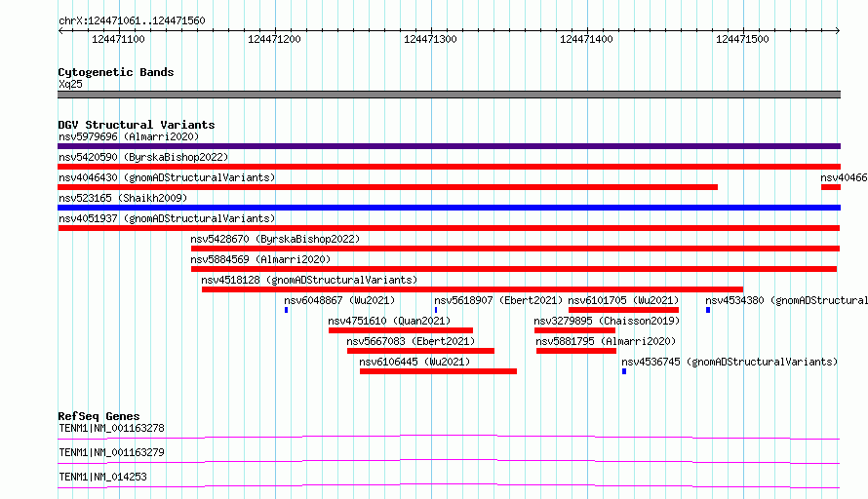Click the nsv4534380 label text
This screenshot has height=499, width=868.
787,300
